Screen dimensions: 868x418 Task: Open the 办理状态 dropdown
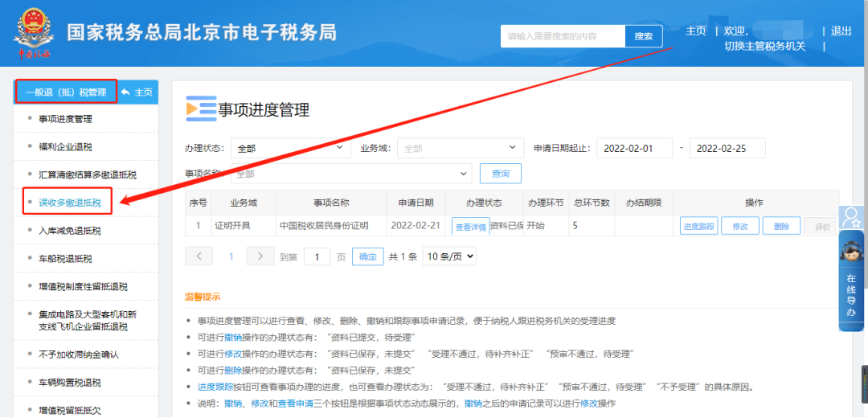[x=291, y=149]
